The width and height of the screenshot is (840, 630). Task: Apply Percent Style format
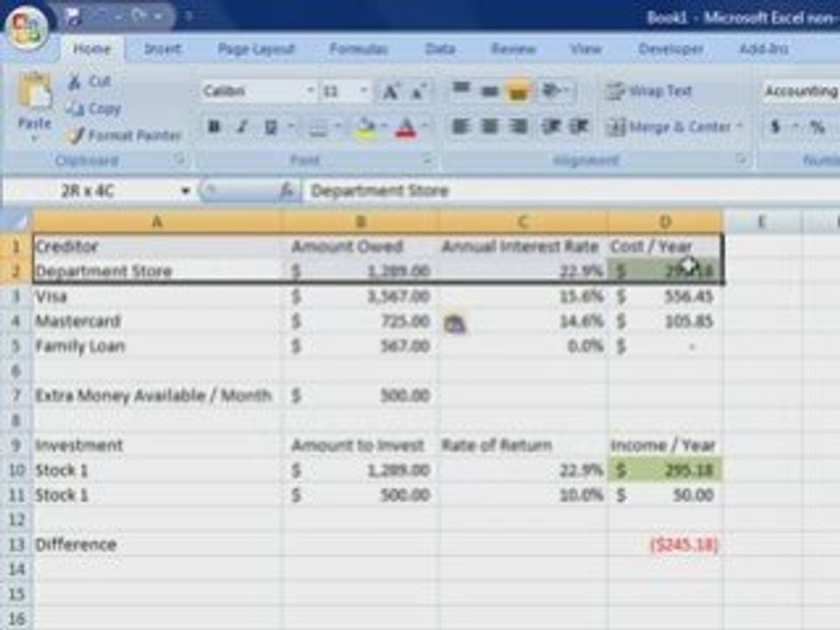[817, 127]
